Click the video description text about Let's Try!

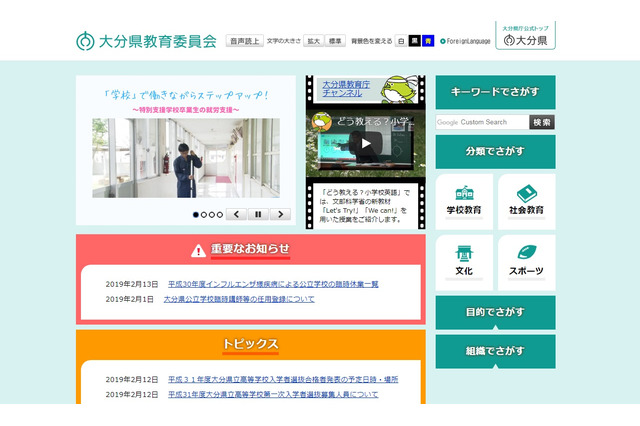(364, 206)
